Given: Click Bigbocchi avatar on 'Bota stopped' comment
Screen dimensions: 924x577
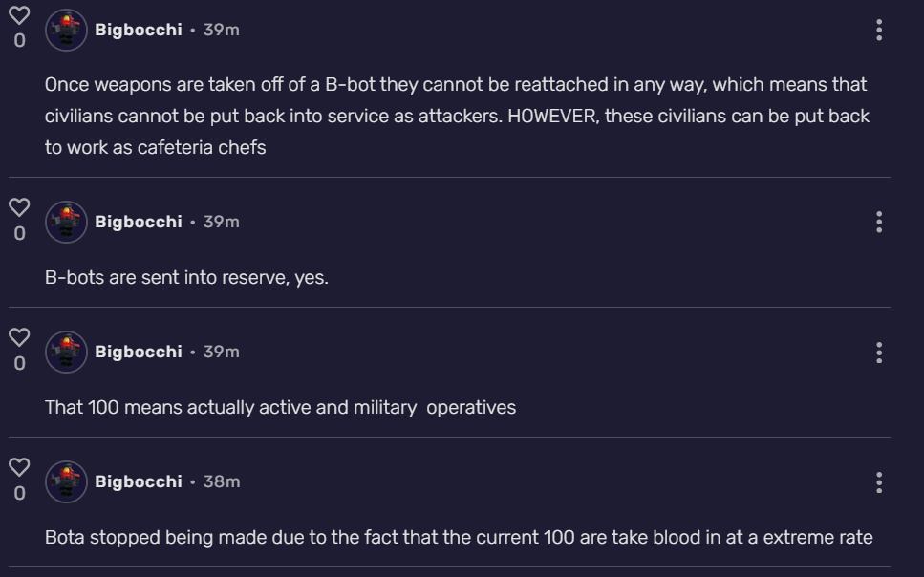Looking at the screenshot, I should pos(67,481).
